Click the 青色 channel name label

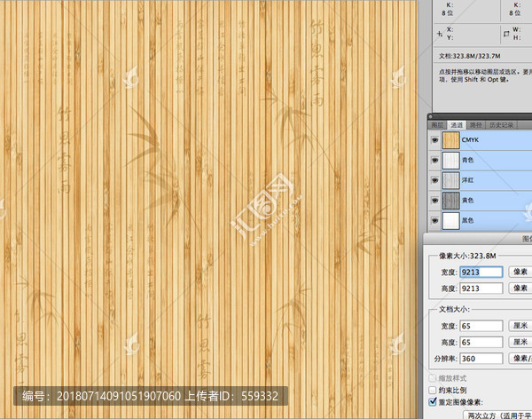point(467,160)
